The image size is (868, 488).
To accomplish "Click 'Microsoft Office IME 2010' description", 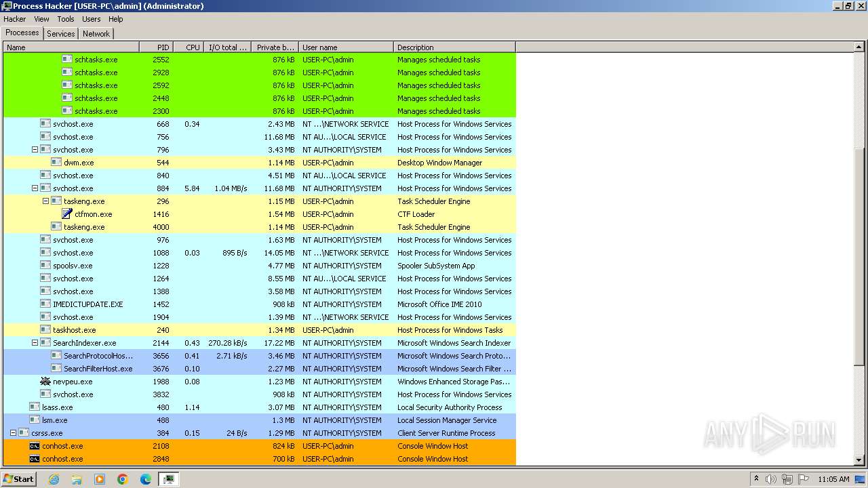I will pos(439,304).
